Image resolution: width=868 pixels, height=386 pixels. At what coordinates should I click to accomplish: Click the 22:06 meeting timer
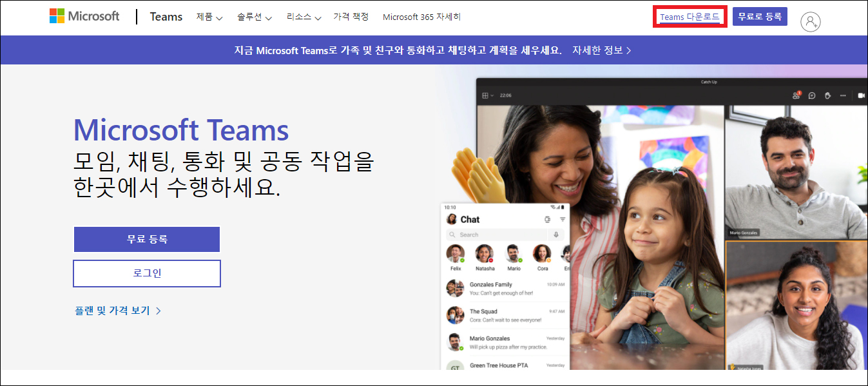[506, 95]
